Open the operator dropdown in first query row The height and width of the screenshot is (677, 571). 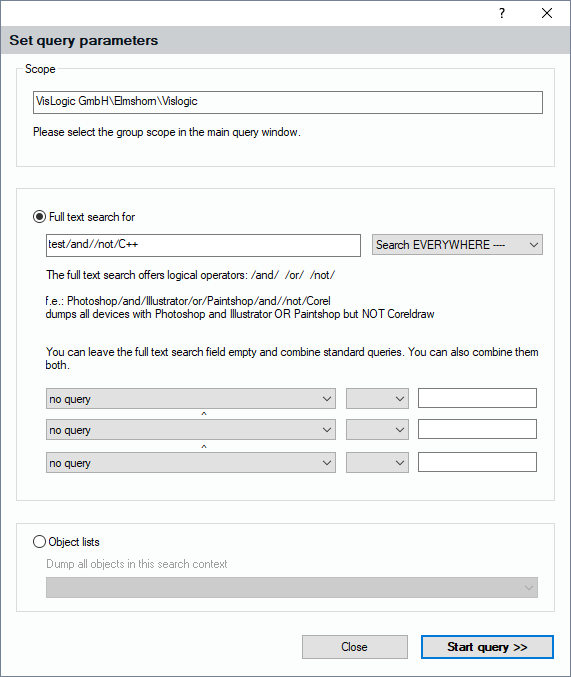[x=377, y=399]
